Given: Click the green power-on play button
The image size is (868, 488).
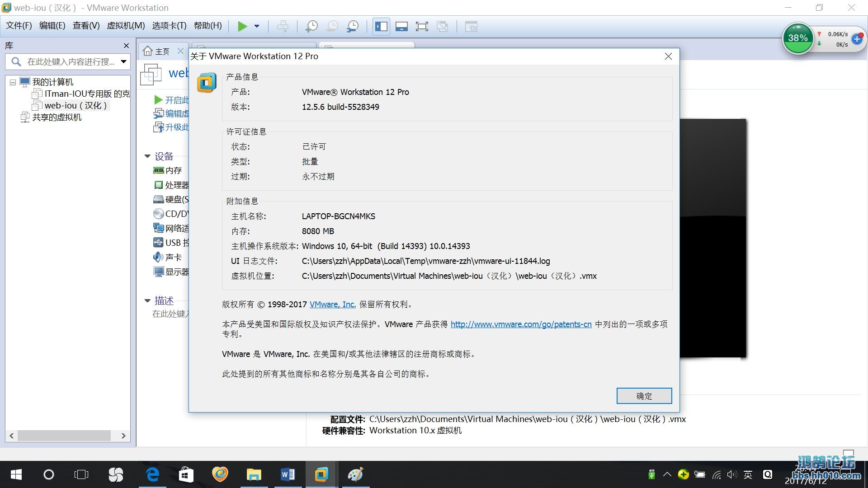Looking at the screenshot, I should pyautogui.click(x=242, y=26).
